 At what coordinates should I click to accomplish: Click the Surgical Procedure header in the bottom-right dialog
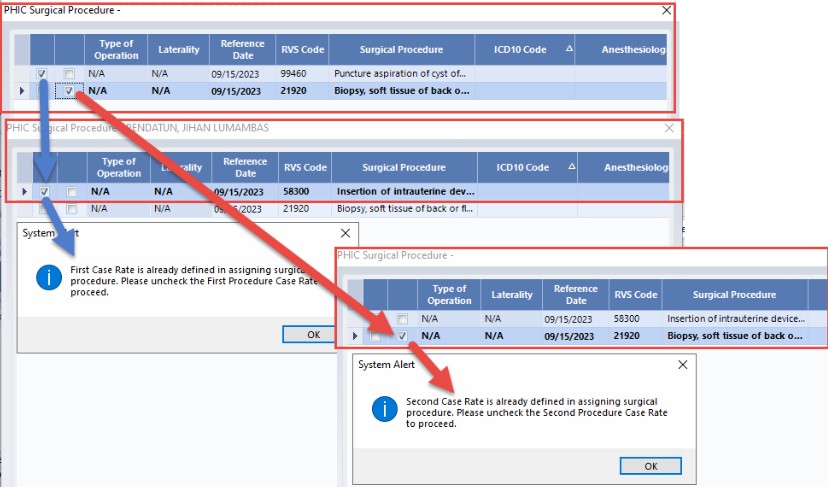735,295
